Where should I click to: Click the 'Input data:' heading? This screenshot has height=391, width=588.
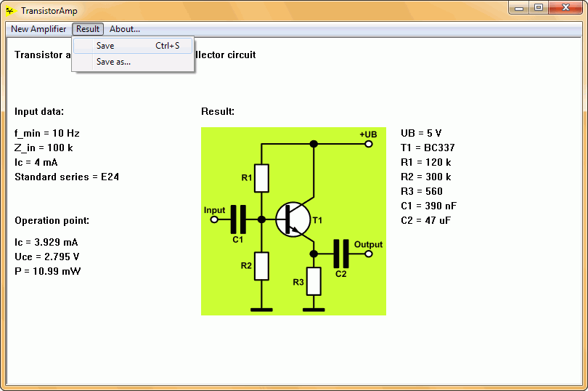pos(39,111)
